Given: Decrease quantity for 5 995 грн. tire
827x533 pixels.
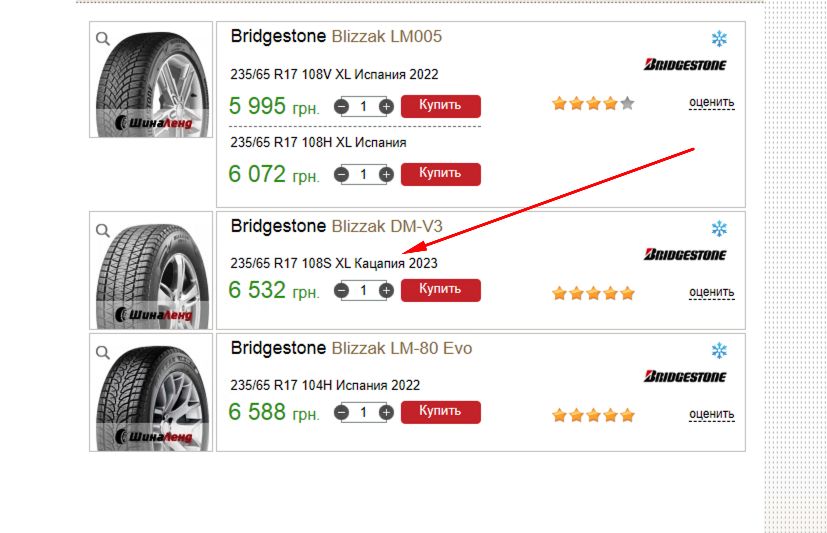Looking at the screenshot, I should tap(341, 107).
